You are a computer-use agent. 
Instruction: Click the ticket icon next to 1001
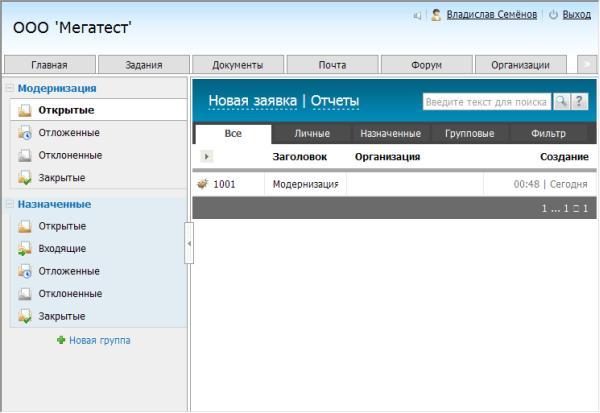pos(202,184)
